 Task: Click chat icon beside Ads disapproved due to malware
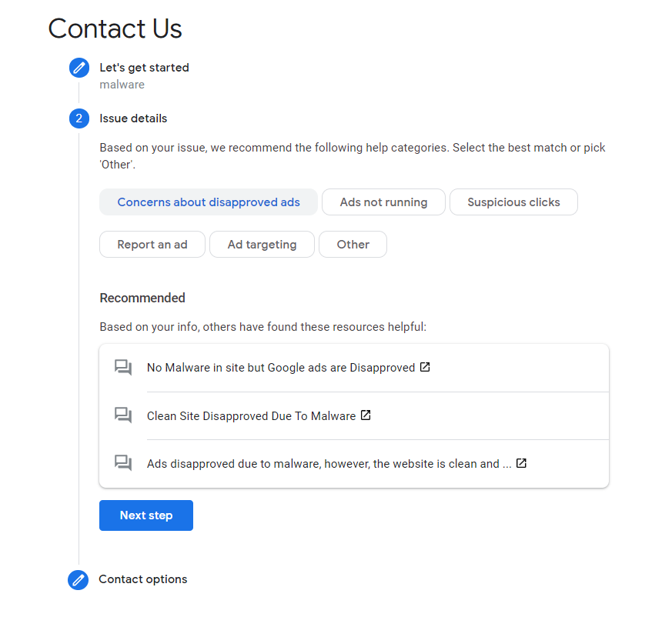pyautogui.click(x=123, y=463)
